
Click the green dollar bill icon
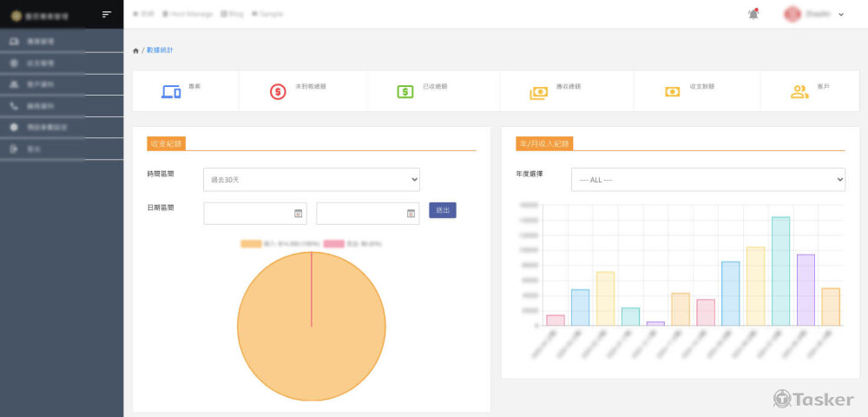[405, 91]
